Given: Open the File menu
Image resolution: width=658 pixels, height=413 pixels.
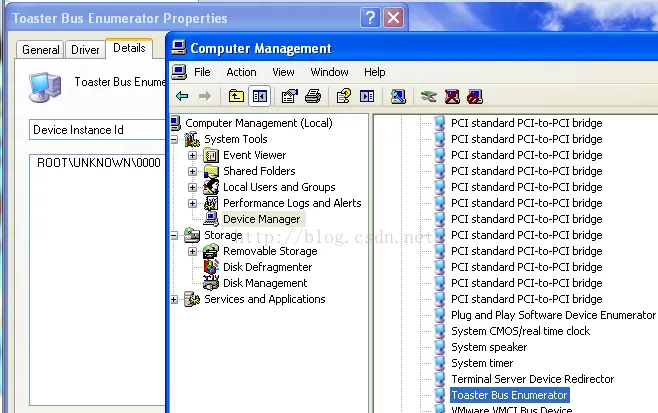Looking at the screenshot, I should point(202,72).
